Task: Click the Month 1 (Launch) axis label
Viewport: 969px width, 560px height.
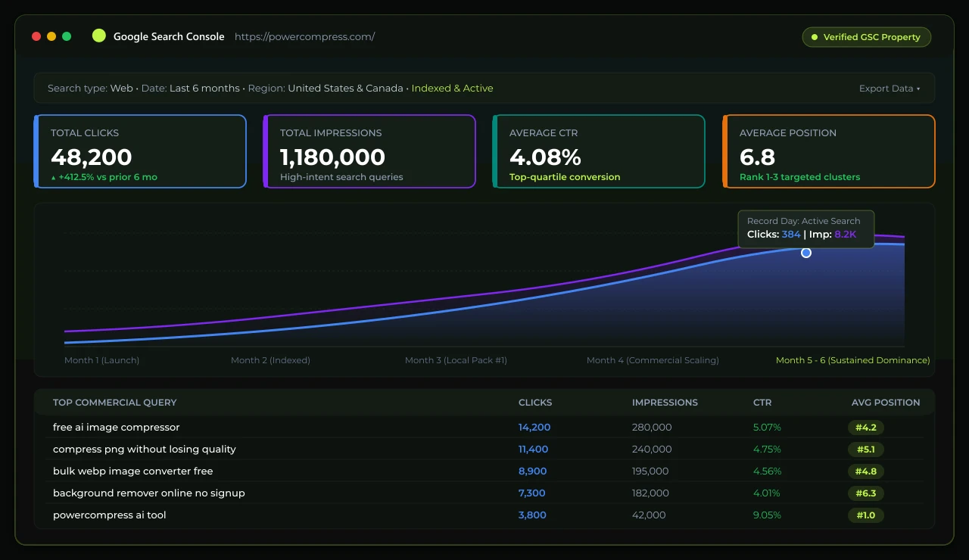Action: pyautogui.click(x=101, y=360)
